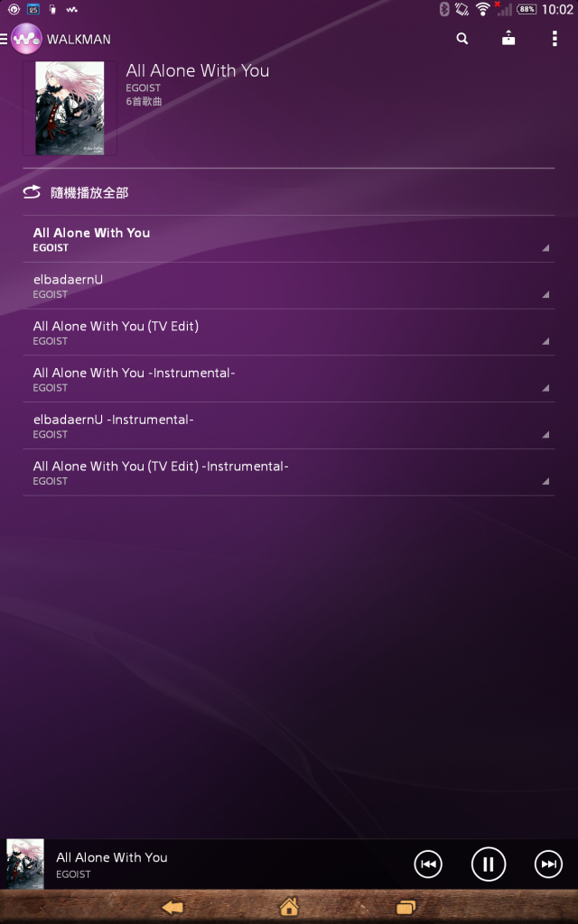Tap the shuffle all icon
This screenshot has width=578, height=924.
click(x=32, y=192)
